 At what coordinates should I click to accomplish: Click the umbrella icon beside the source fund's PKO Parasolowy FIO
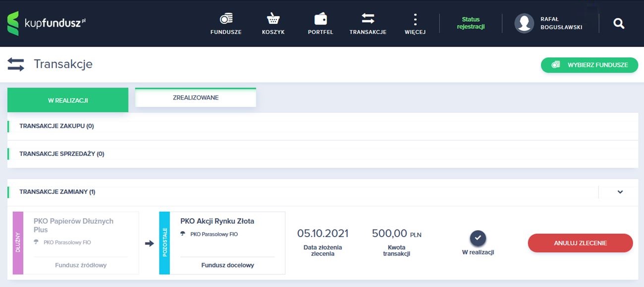(37, 242)
